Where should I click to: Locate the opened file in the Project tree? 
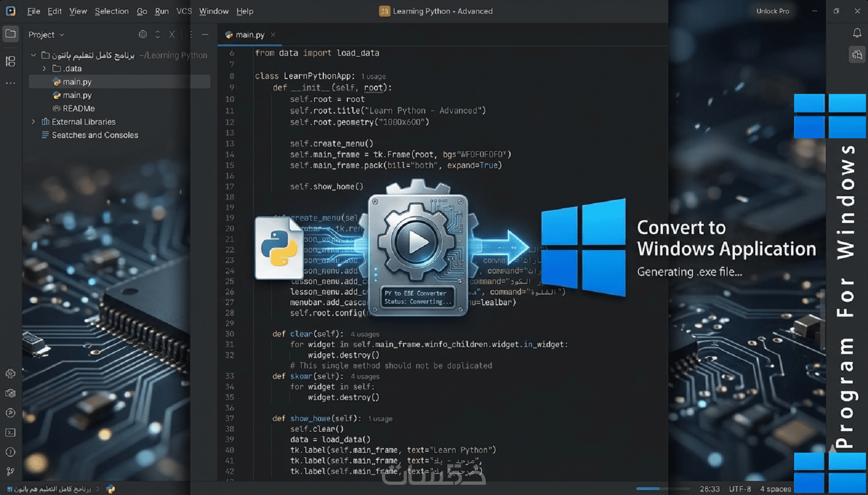tap(143, 35)
